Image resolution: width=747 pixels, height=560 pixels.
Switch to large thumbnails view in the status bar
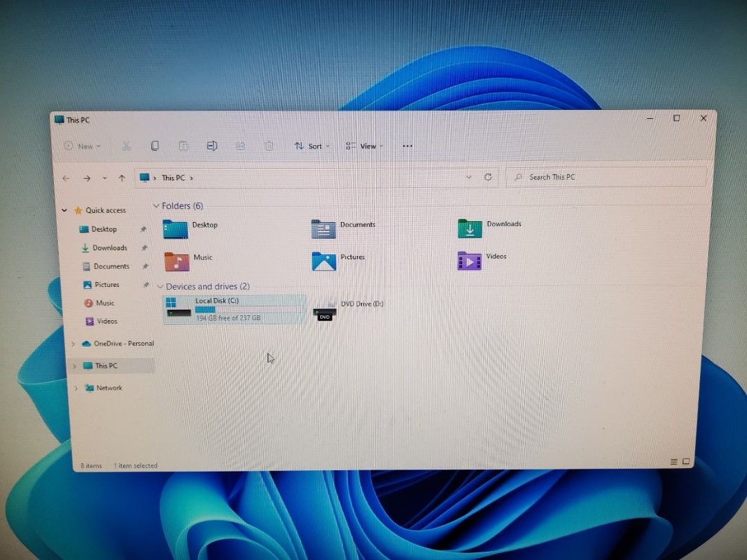[686, 461]
